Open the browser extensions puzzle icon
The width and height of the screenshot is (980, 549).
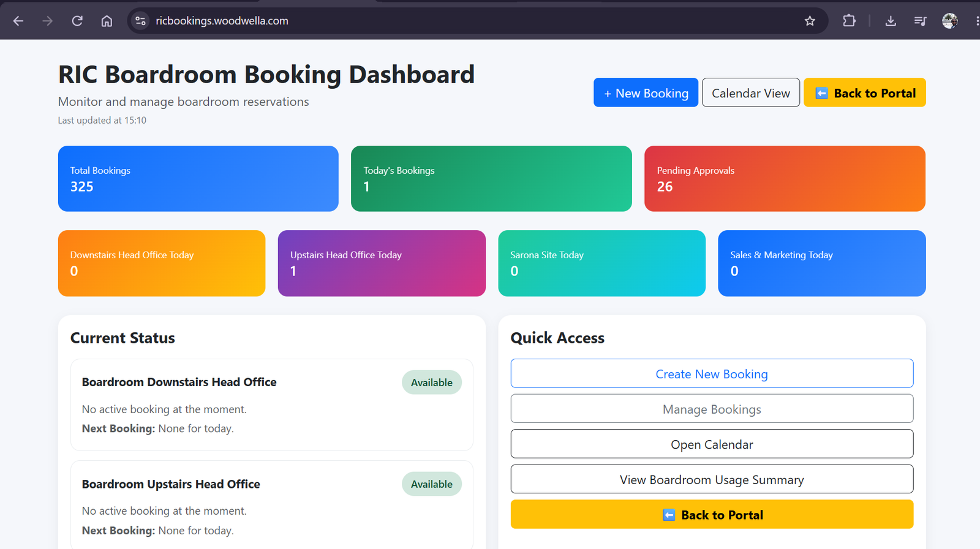(x=849, y=21)
